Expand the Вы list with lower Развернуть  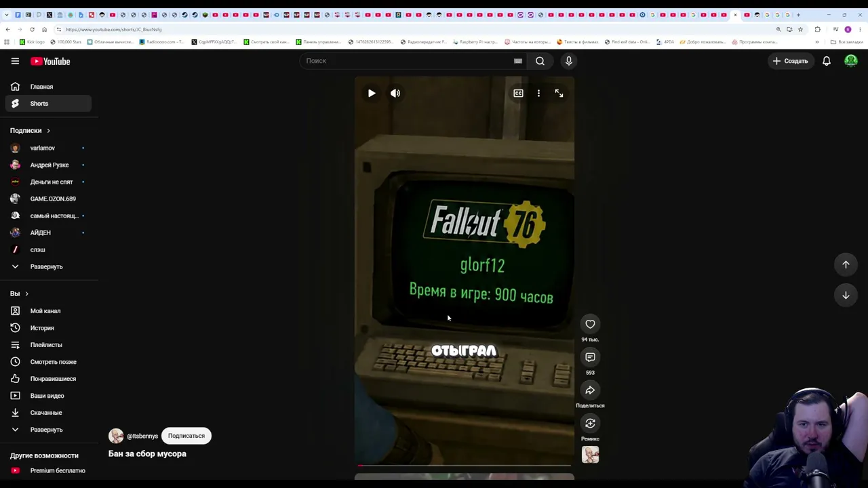47,430
